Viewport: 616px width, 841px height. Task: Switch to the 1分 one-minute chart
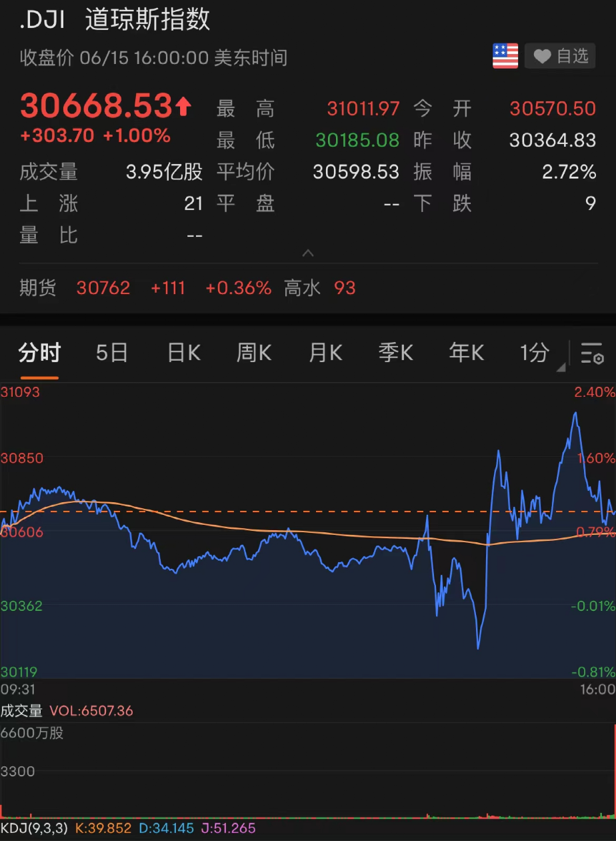tap(533, 353)
